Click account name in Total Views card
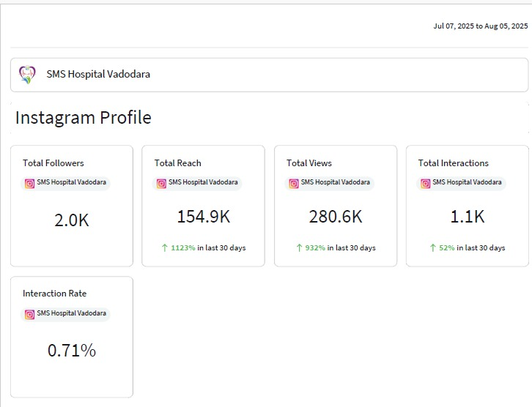532x407 pixels. (x=335, y=182)
